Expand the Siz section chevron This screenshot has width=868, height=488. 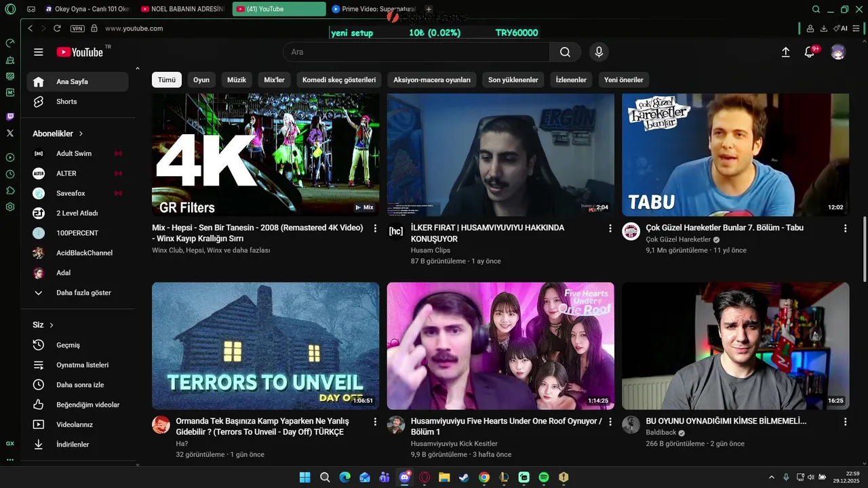pyautogui.click(x=52, y=325)
